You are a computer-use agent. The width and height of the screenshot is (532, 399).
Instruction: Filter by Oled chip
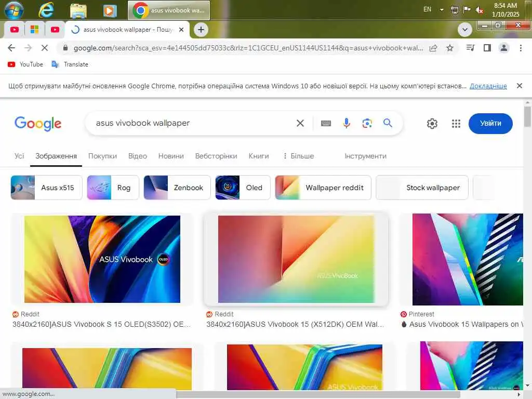pos(243,188)
